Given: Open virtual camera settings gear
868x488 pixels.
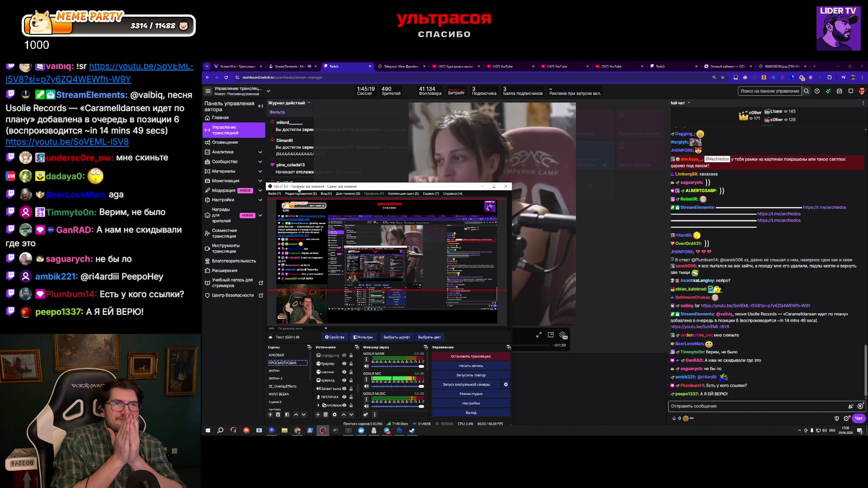Looking at the screenshot, I should pyautogui.click(x=506, y=385).
